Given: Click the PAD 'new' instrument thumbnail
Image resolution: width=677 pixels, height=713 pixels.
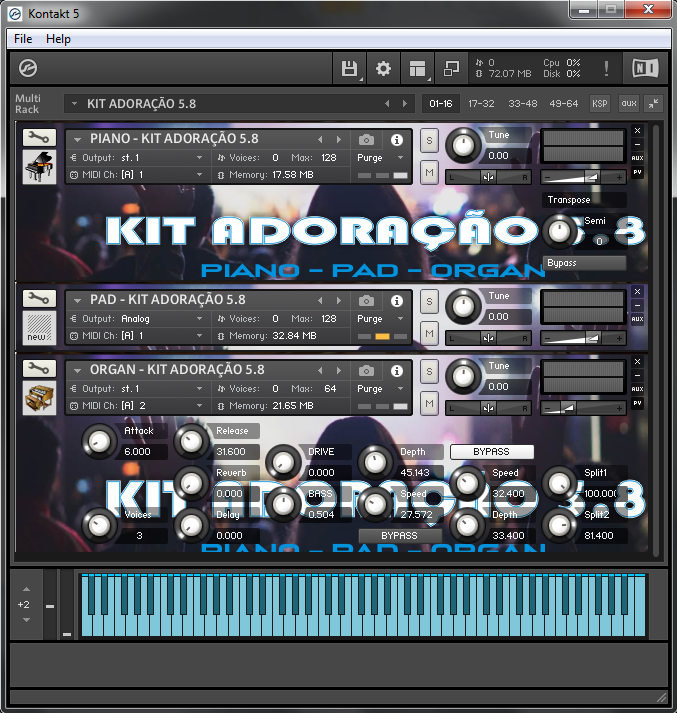Looking at the screenshot, I should pos(39,328).
